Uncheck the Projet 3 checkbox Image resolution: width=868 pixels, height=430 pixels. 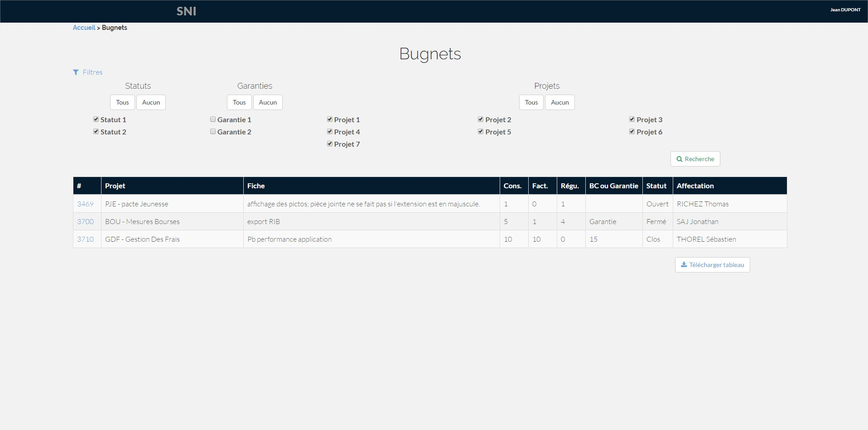tap(632, 119)
